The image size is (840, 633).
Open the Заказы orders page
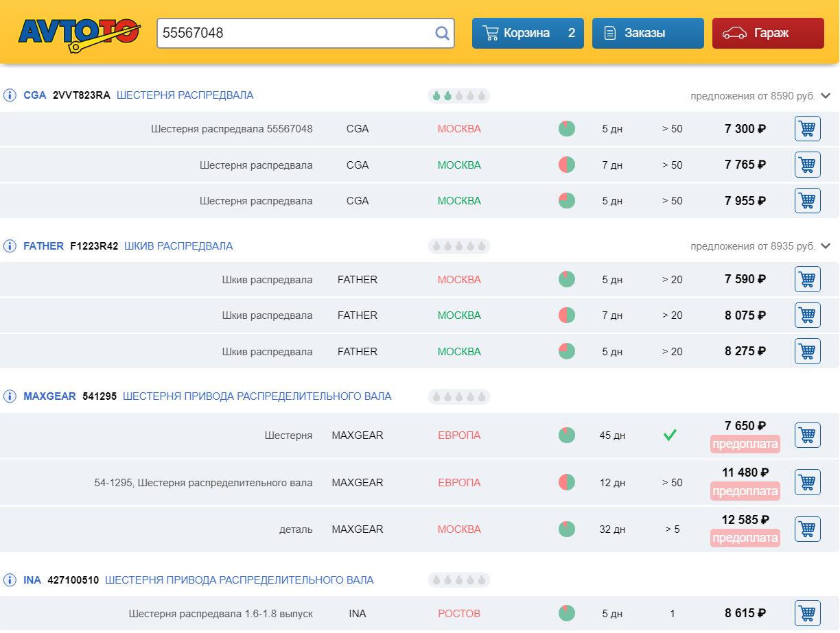pyautogui.click(x=647, y=33)
